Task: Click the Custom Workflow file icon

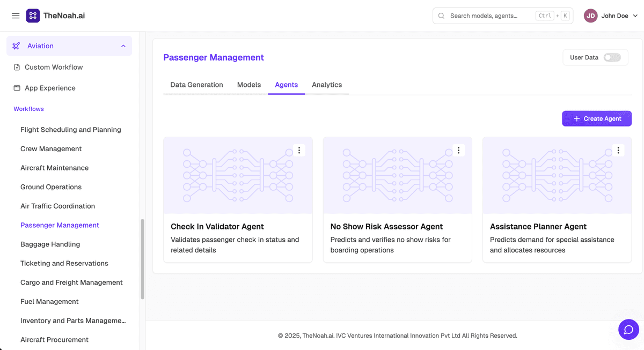Action: (x=17, y=68)
